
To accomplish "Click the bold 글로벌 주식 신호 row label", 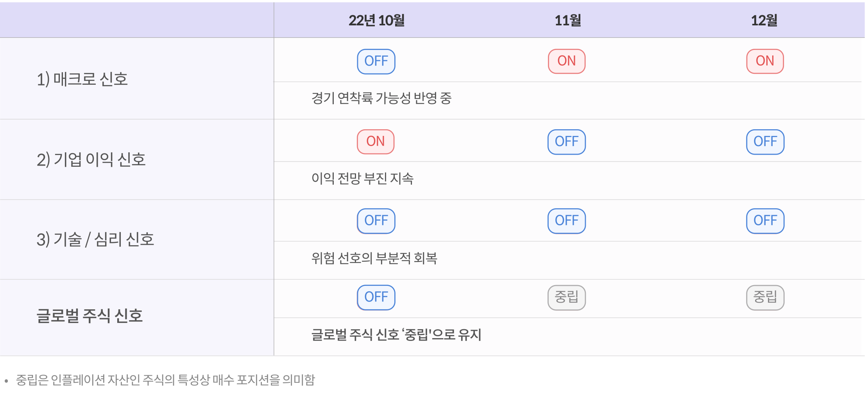I will click(x=89, y=316).
